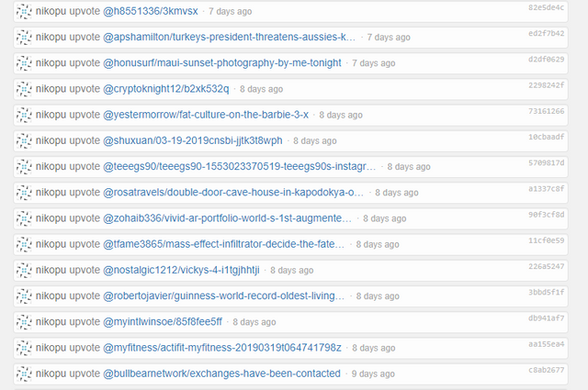Open teeegs90 instagram post link
Image resolution: width=588 pixels, height=390 pixels.
point(239,166)
